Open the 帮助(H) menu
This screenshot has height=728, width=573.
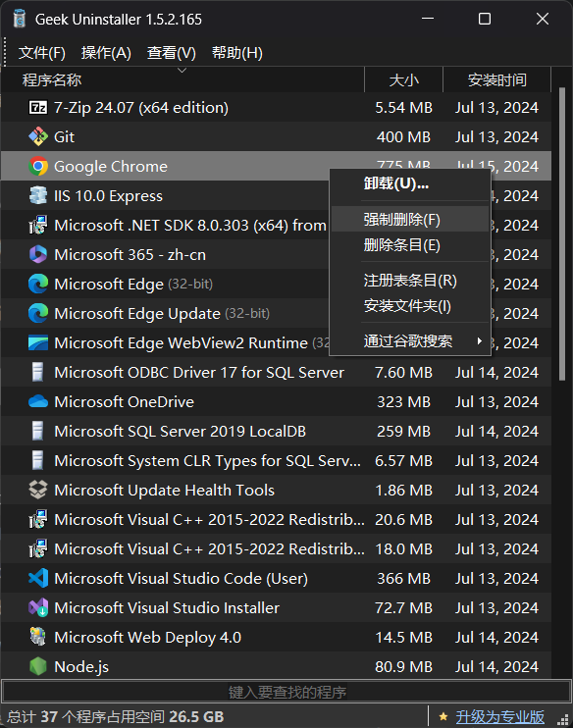coord(237,53)
